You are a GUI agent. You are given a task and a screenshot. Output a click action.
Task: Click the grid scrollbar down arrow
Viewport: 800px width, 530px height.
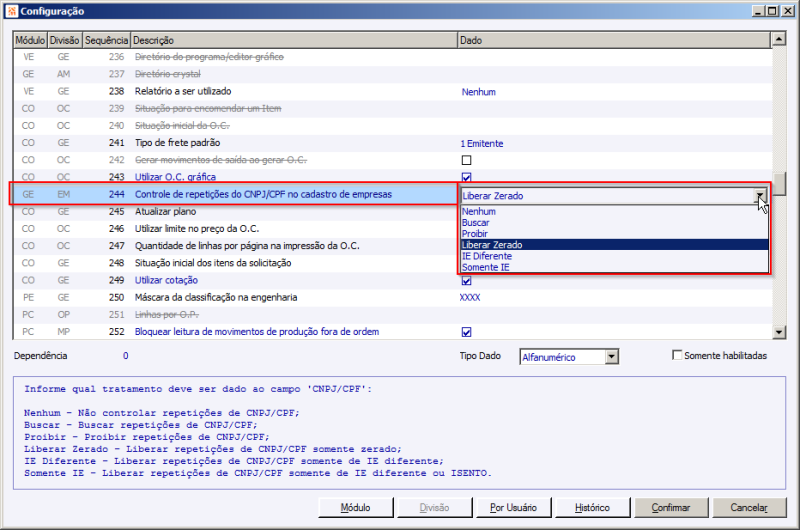point(779,333)
